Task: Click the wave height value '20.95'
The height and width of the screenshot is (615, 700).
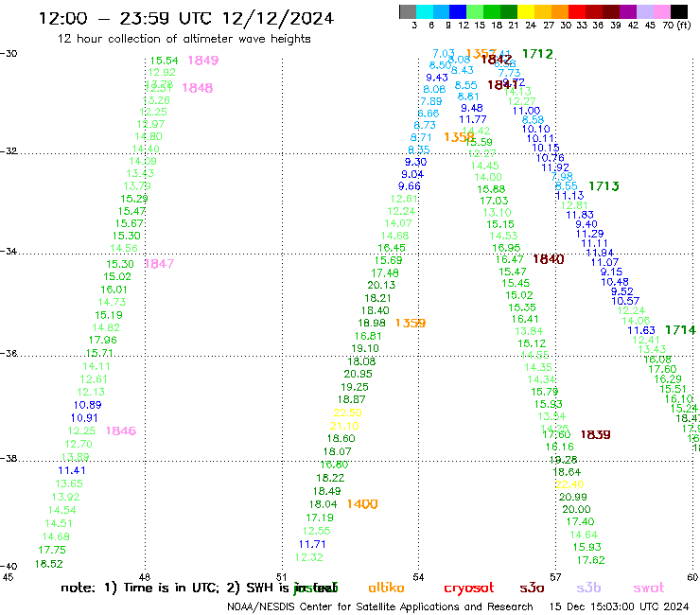Action: point(358,374)
